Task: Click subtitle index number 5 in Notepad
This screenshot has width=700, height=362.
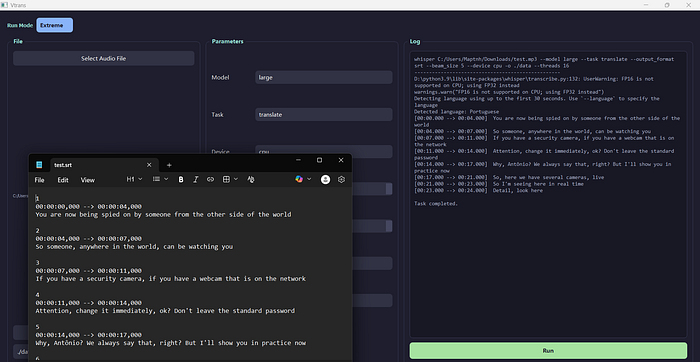Action: click(38, 327)
